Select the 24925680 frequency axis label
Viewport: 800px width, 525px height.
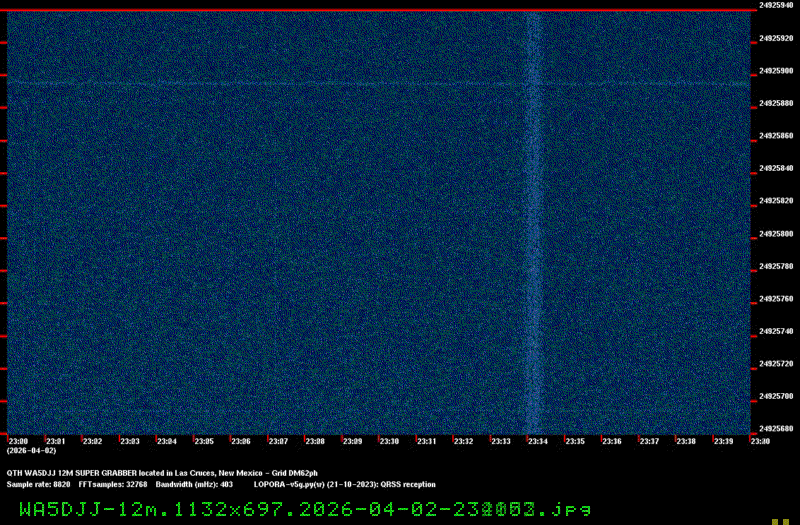[776, 429]
